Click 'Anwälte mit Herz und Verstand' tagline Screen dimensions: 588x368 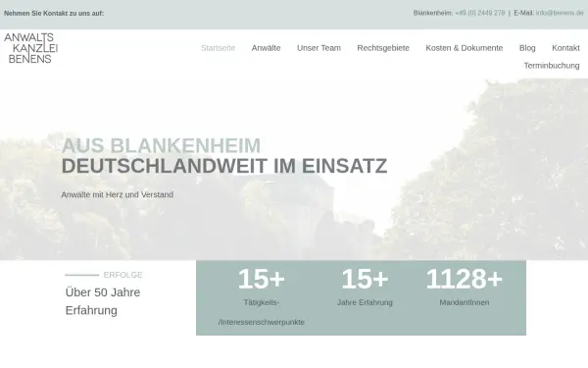(117, 195)
